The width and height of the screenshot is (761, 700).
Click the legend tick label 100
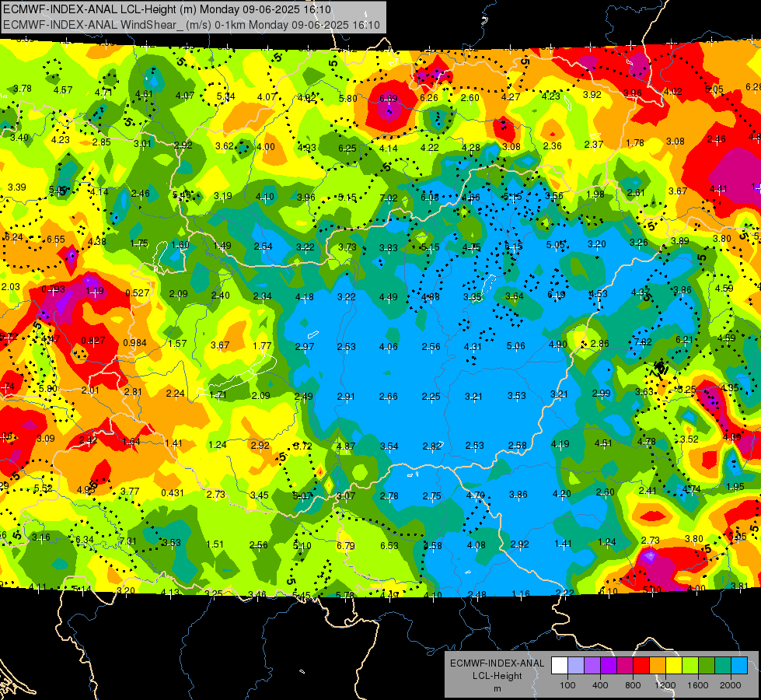[567, 685]
